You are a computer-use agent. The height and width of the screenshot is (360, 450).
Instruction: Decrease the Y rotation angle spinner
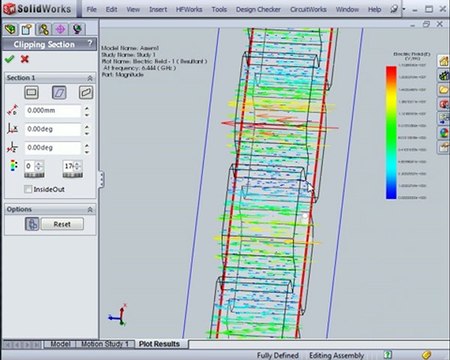[x=87, y=151]
